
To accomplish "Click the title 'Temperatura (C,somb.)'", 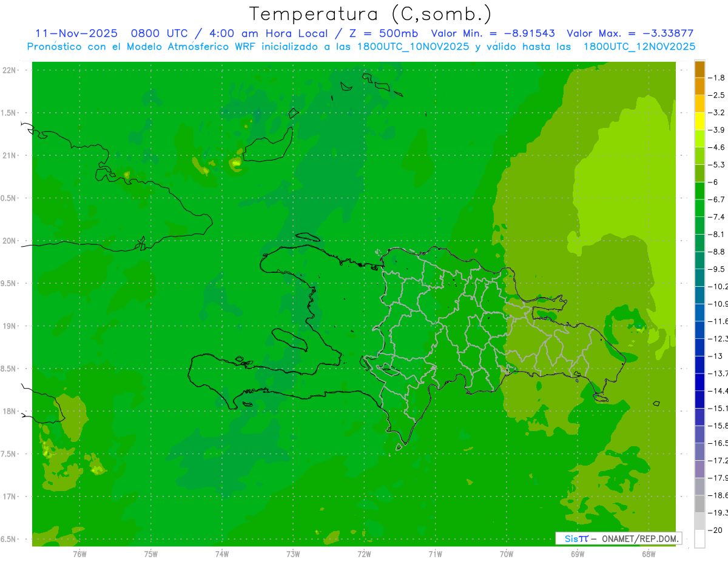I will 371,13.
